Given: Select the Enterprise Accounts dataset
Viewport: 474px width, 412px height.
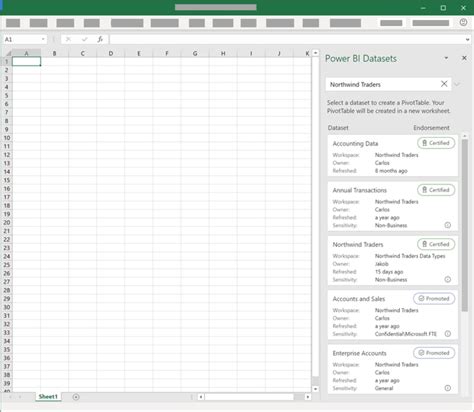Looking at the screenshot, I should (393, 369).
